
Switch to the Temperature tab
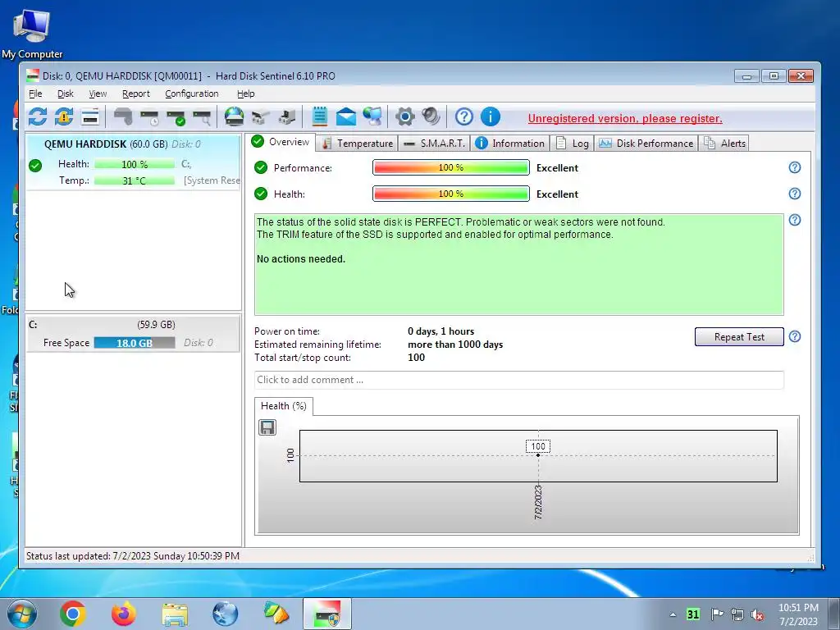click(358, 143)
